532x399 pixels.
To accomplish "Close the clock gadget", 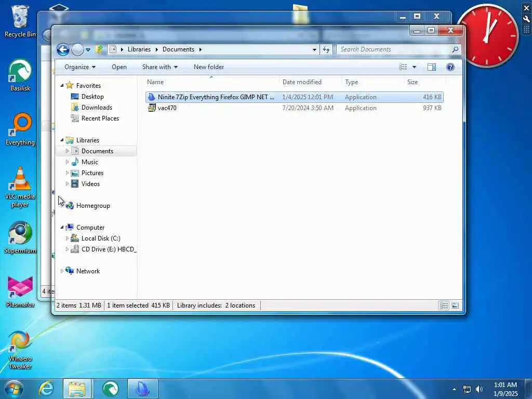I will pyautogui.click(x=526, y=8).
